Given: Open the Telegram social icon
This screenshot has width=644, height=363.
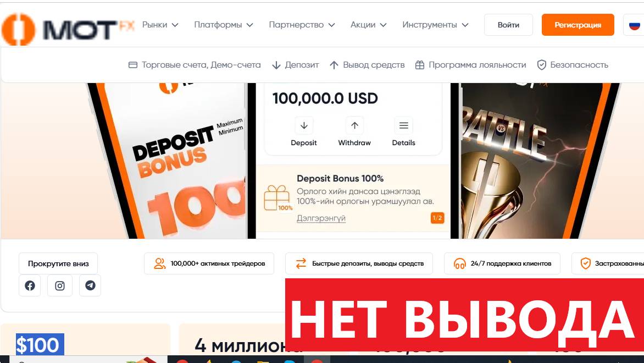Looking at the screenshot, I should (90, 285).
